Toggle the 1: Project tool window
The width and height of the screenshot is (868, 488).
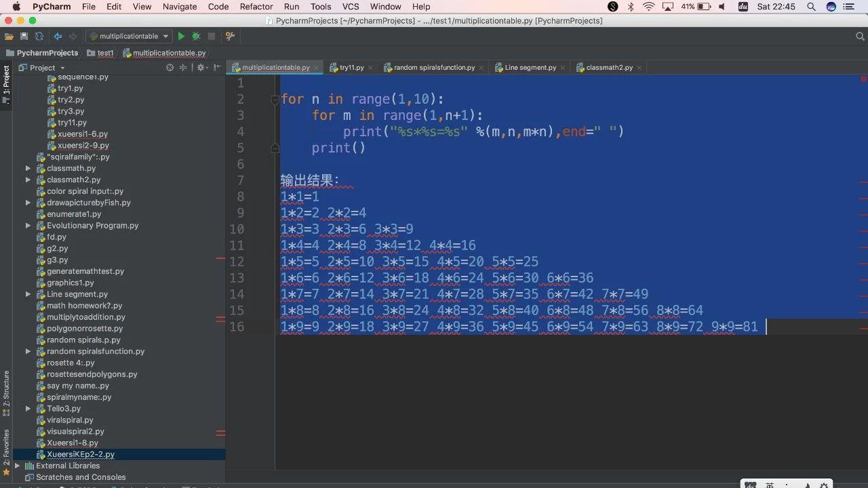coord(6,84)
